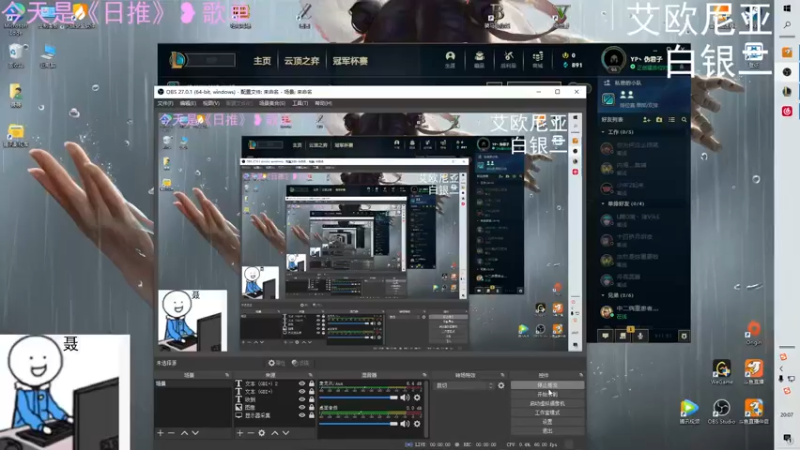Click microphone icon at League client bottom
Viewport: 800px width, 450px height.
pyautogui.click(x=640, y=336)
